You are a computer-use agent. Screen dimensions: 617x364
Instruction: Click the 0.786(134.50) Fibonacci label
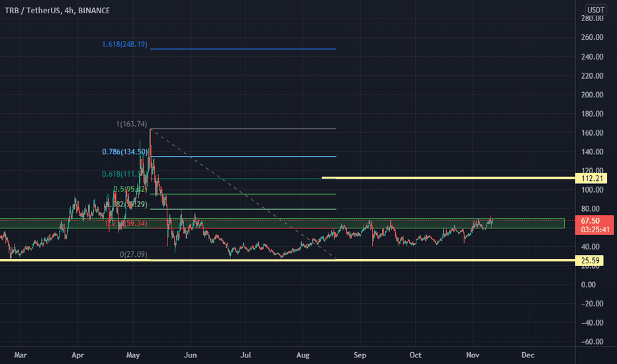click(x=124, y=152)
